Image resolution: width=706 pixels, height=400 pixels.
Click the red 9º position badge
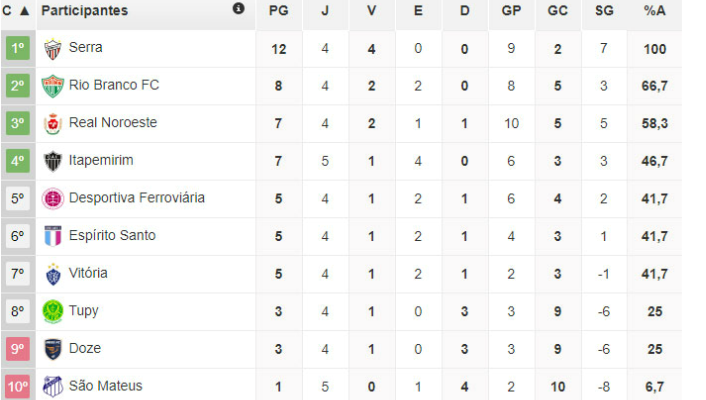point(18,349)
